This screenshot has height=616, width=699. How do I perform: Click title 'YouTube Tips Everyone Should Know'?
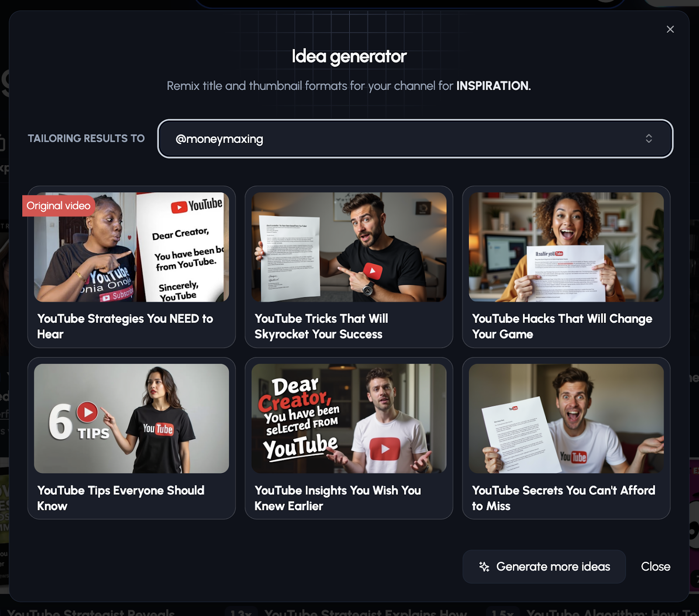[x=121, y=498]
